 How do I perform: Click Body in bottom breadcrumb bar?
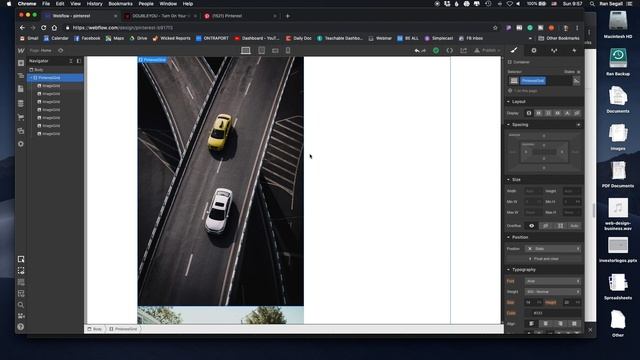click(x=95, y=329)
